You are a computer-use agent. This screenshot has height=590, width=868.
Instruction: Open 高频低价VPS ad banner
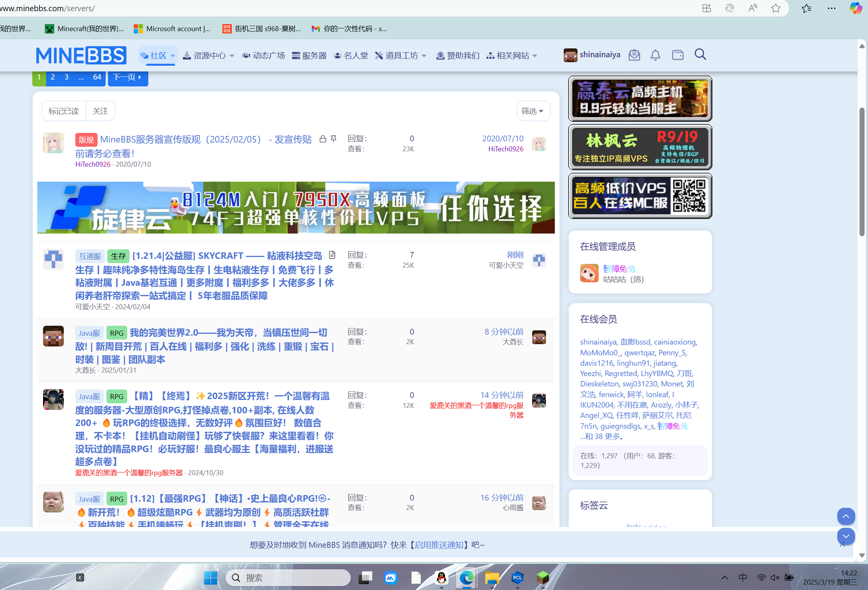click(640, 196)
